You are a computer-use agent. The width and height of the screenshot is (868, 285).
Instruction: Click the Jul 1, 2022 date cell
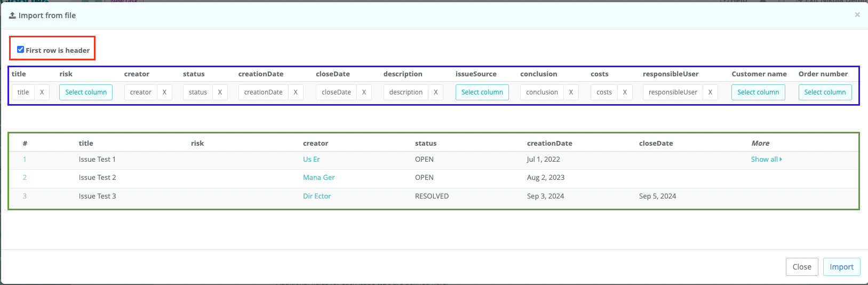point(544,159)
